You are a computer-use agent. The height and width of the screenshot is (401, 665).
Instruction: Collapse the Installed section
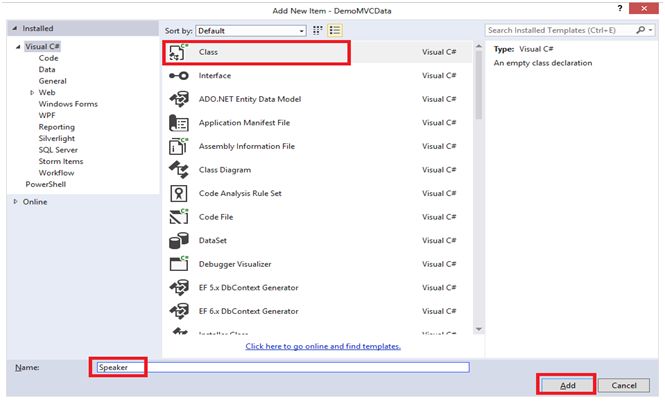click(x=15, y=28)
